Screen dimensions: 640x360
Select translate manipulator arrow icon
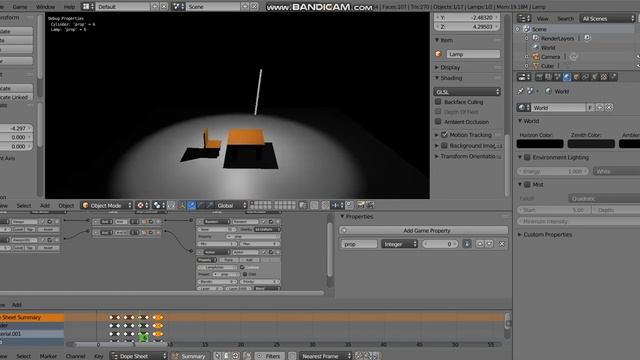pos(191,205)
